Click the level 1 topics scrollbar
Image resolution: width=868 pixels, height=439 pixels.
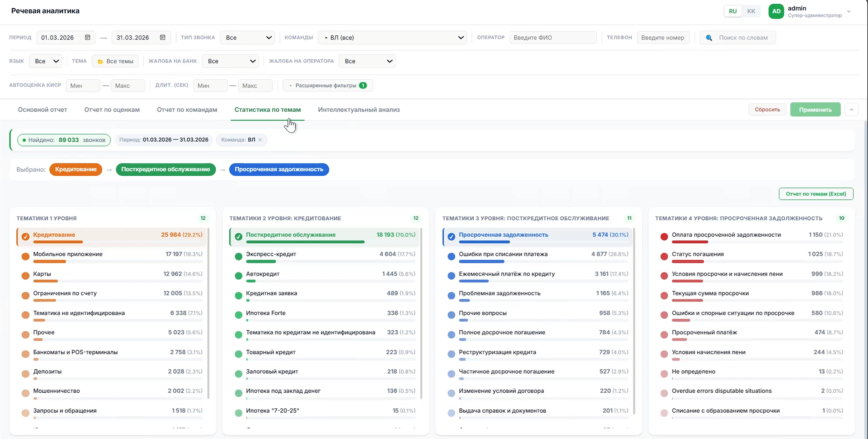208,313
